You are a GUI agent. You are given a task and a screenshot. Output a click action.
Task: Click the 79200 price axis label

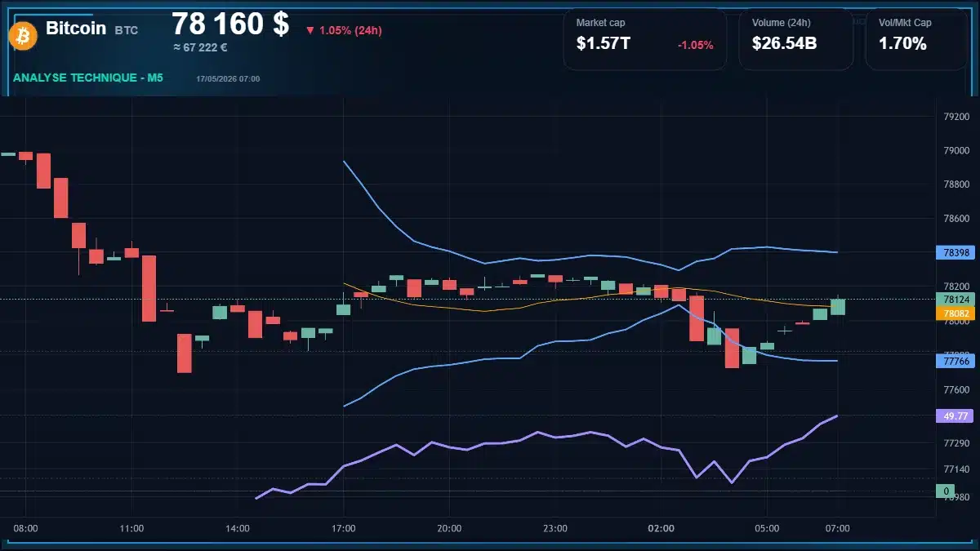955,117
